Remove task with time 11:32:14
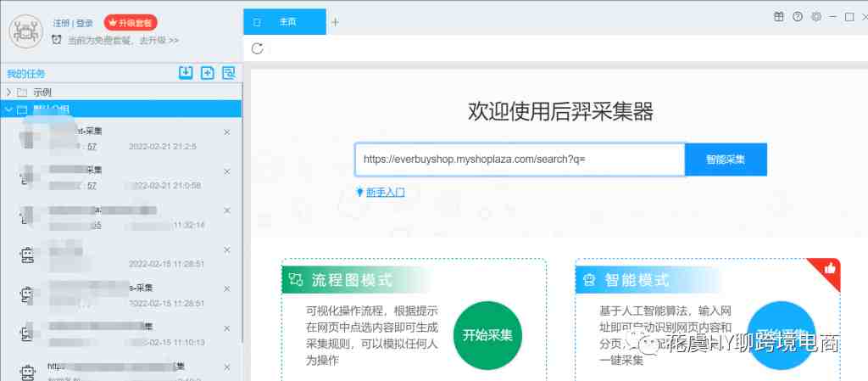This screenshot has width=868, height=381. point(226,210)
